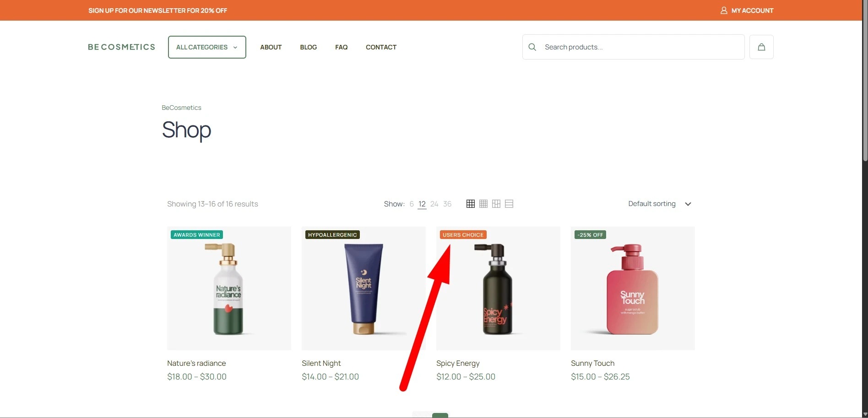Viewport: 868px width, 418px height.
Task: Expand the All Categories dropdown
Action: pos(207,47)
